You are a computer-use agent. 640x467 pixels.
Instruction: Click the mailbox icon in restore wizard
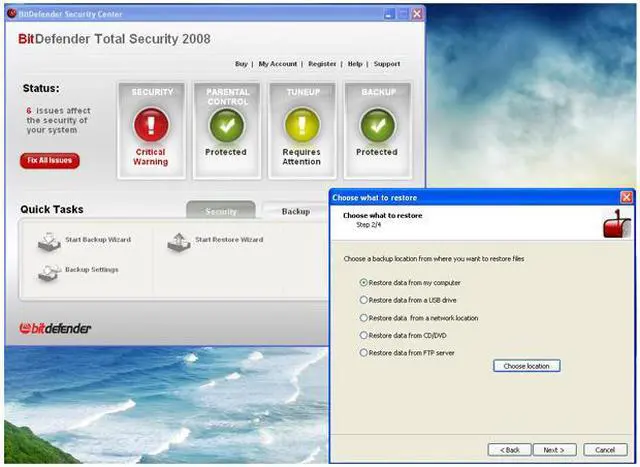tap(616, 223)
